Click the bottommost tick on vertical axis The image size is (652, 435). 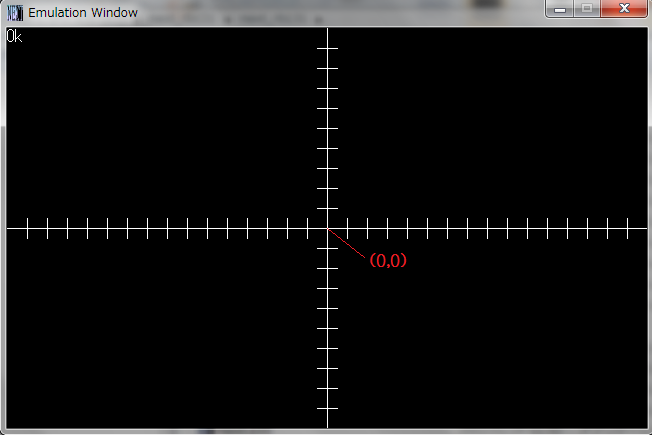point(328,409)
